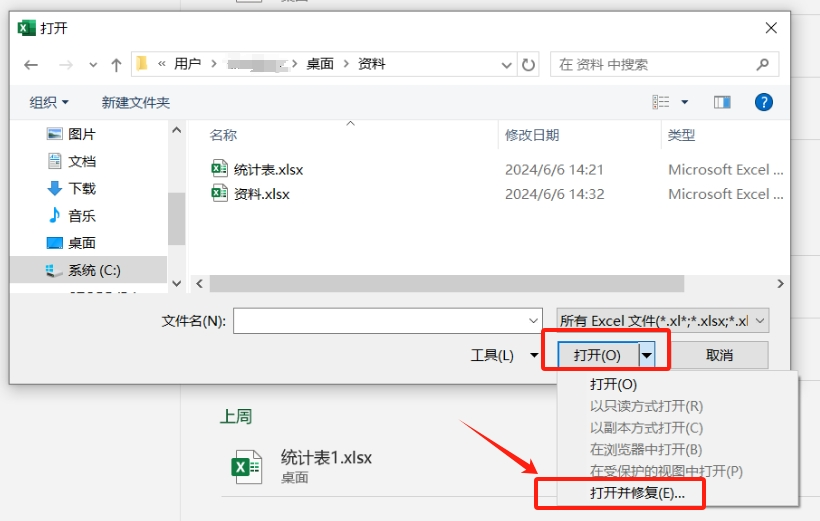This screenshot has width=820, height=521.
Task: Click the search magnifier icon
Action: point(762,64)
